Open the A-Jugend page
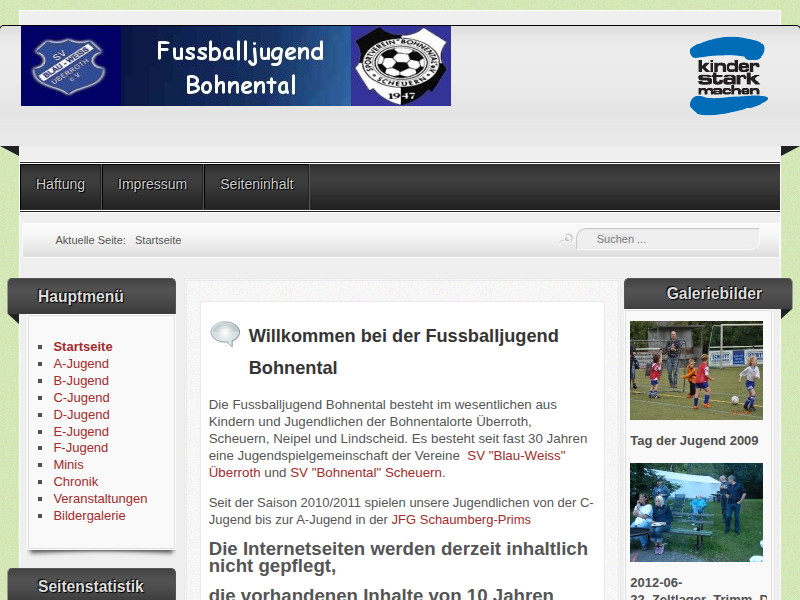Viewport: 800px width, 600px height. [x=81, y=364]
